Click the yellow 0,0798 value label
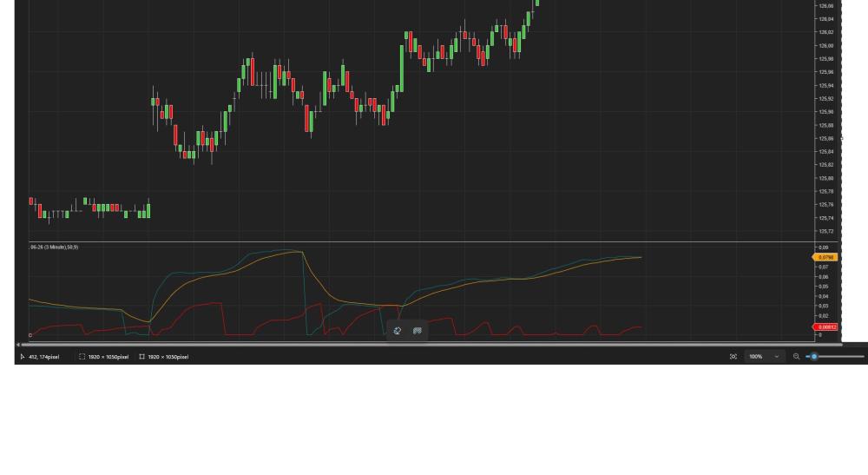The width and height of the screenshot is (868, 475). pyautogui.click(x=825, y=257)
